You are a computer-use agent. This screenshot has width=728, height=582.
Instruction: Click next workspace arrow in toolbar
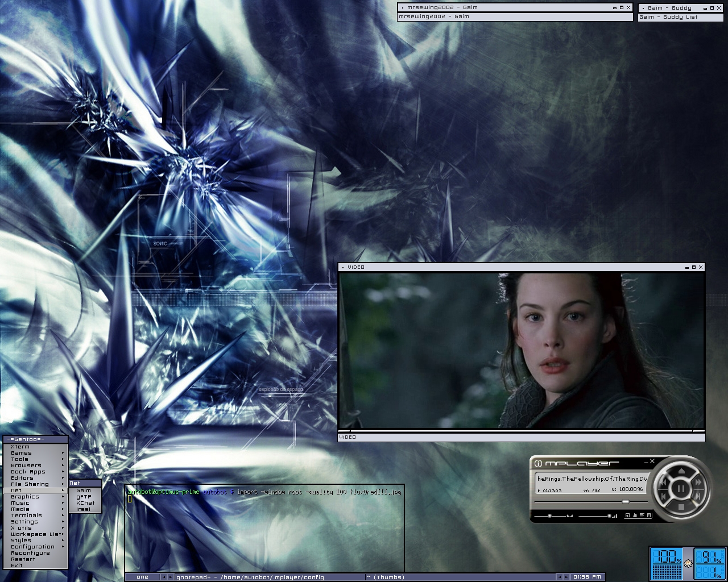point(171,577)
